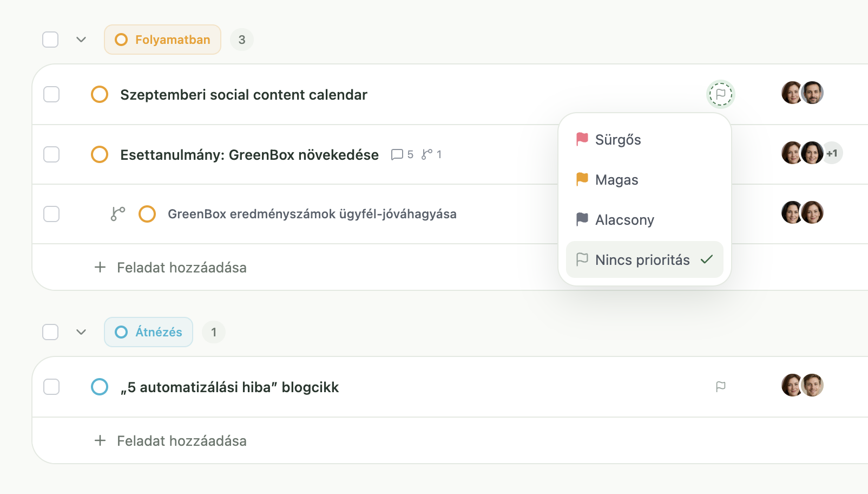This screenshot has height=494, width=868.
Task: Click the priority flag on the blogcikk task
Action: 721,387
